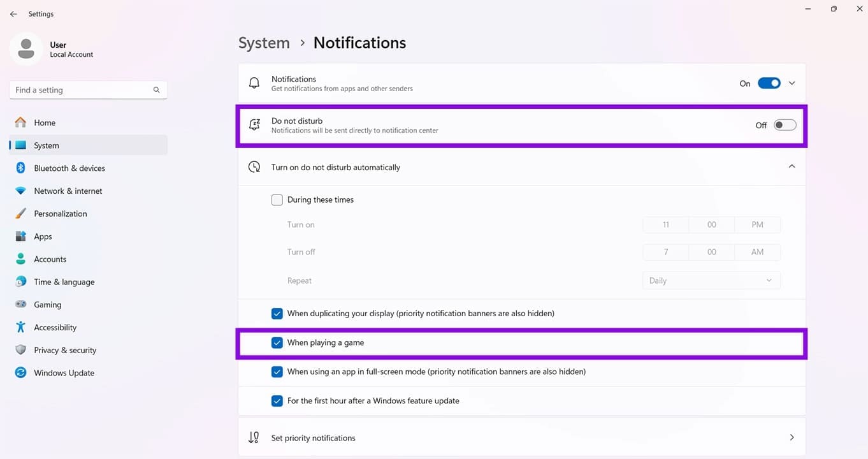
Task: Click the Apps icon in sidebar
Action: (21, 237)
